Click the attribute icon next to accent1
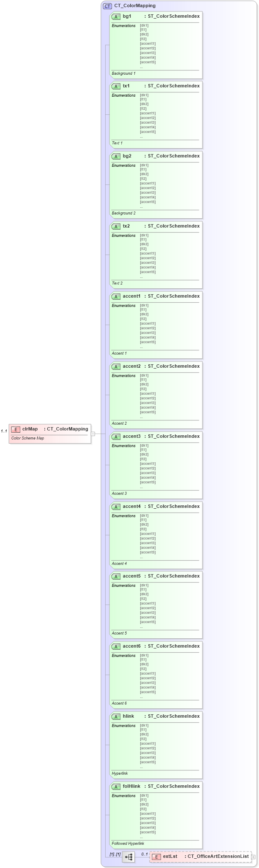Screen dimensions: 259x868 116,296
